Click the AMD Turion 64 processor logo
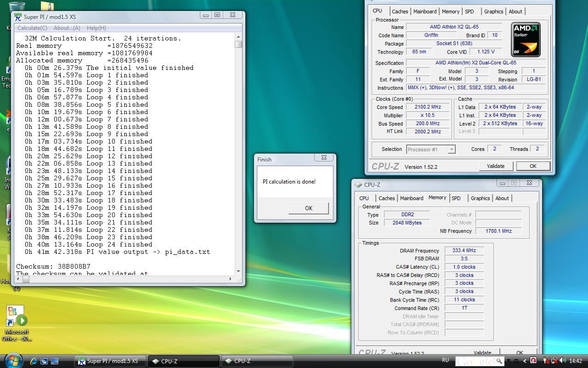The image size is (588, 368). click(526, 40)
